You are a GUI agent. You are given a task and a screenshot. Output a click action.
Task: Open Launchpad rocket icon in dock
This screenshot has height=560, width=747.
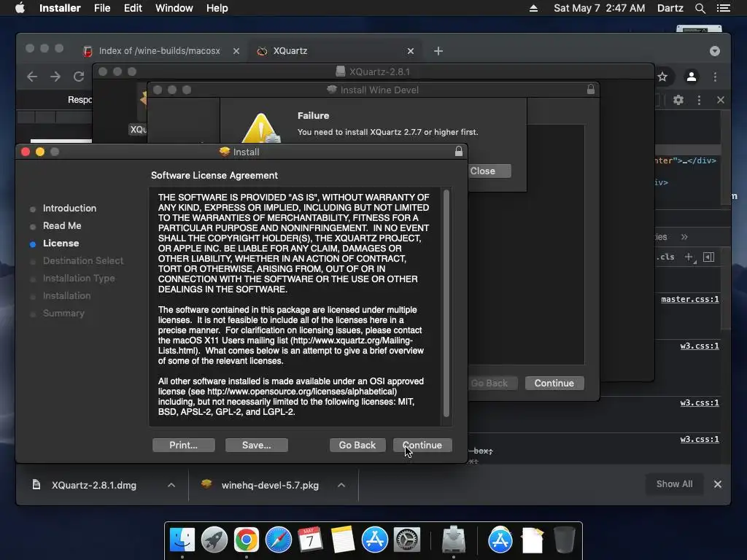214,540
